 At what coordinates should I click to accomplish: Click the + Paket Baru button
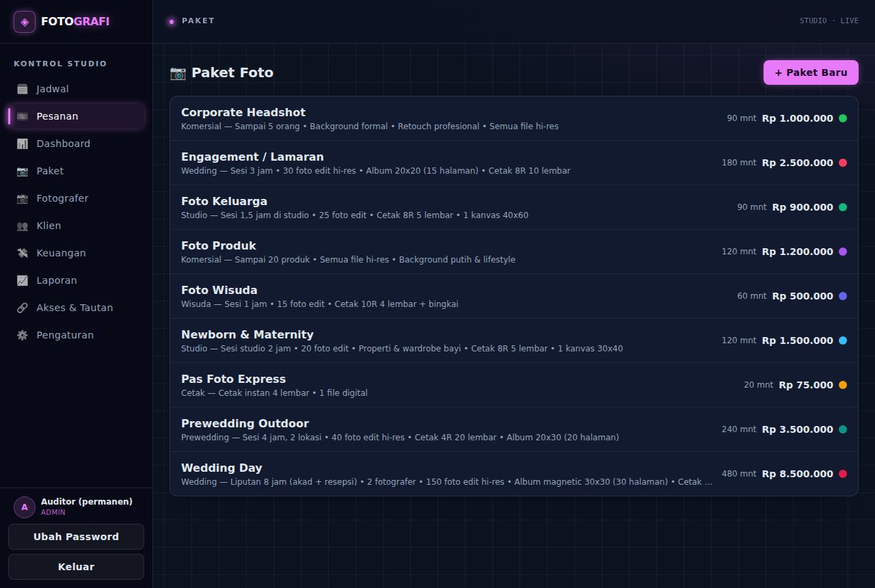click(811, 72)
